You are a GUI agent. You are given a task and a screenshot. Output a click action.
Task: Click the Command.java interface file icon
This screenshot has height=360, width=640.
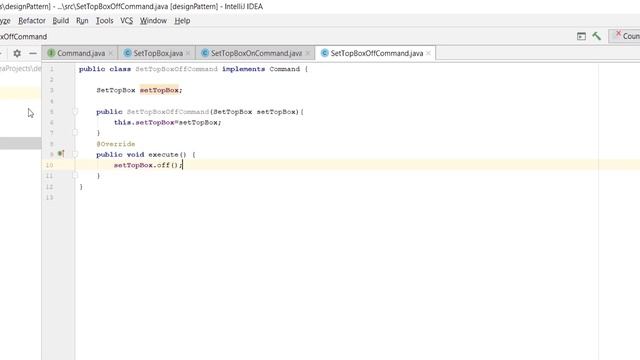(51, 53)
